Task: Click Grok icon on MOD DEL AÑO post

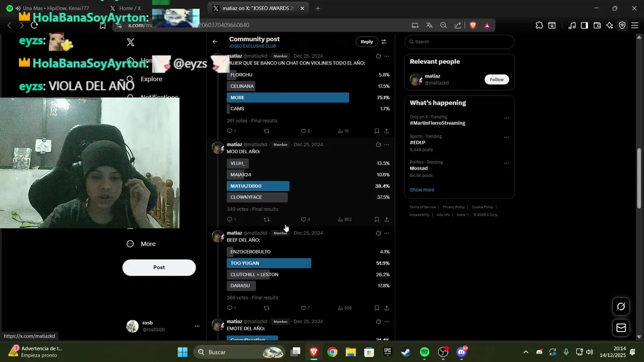Action: tap(378, 145)
